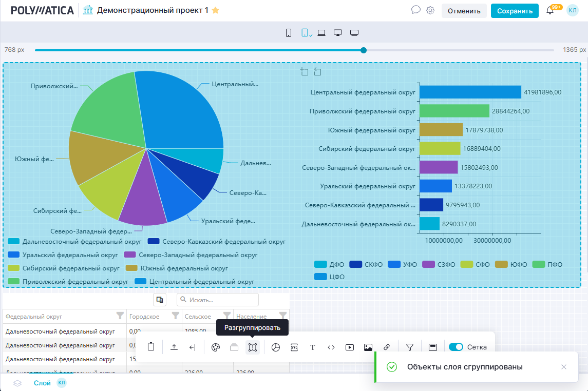Click the viewport width slider handle
588x391 pixels.
(364, 50)
